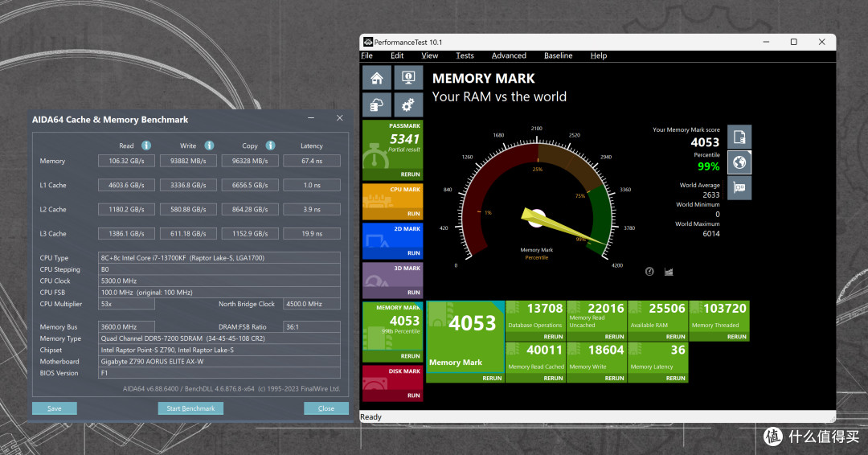Select the globe world comparison icon
Viewport: 868px width, 455px height.
[739, 162]
